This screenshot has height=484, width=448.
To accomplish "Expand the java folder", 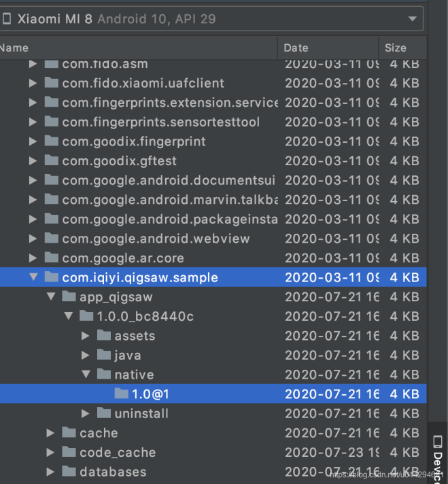I will [x=85, y=356].
